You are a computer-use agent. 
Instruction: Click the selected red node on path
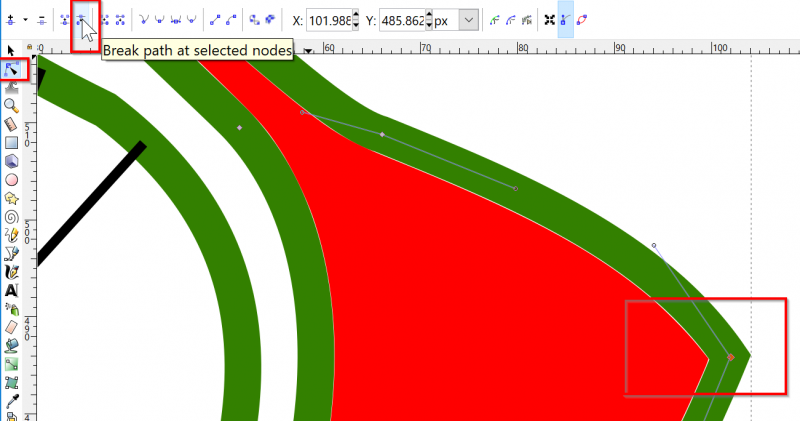click(730, 357)
